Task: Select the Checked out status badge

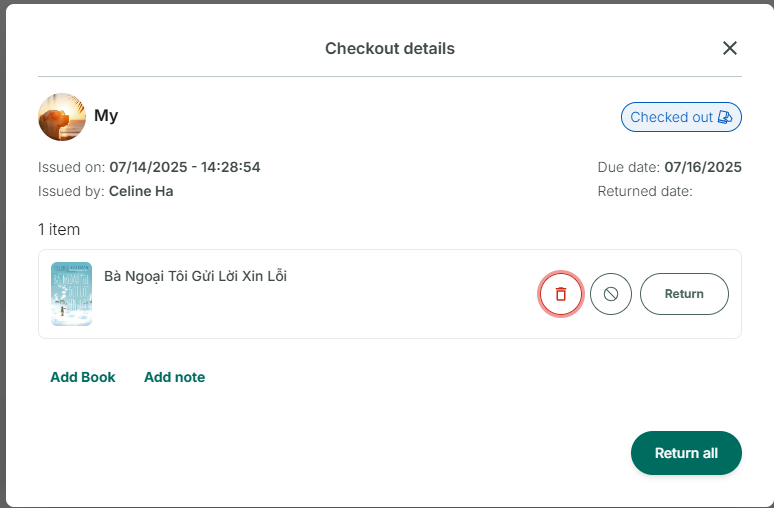Action: [681, 117]
